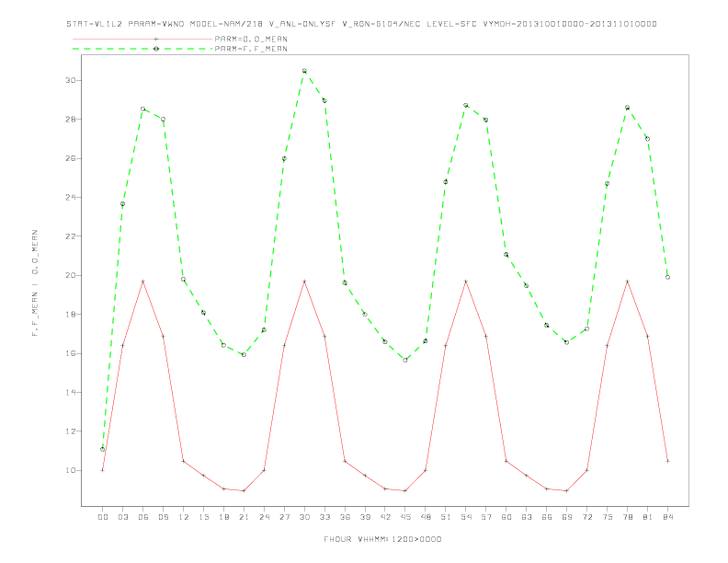Click the red plus marker at hour 06 peak
728x563 pixels.
143,281
